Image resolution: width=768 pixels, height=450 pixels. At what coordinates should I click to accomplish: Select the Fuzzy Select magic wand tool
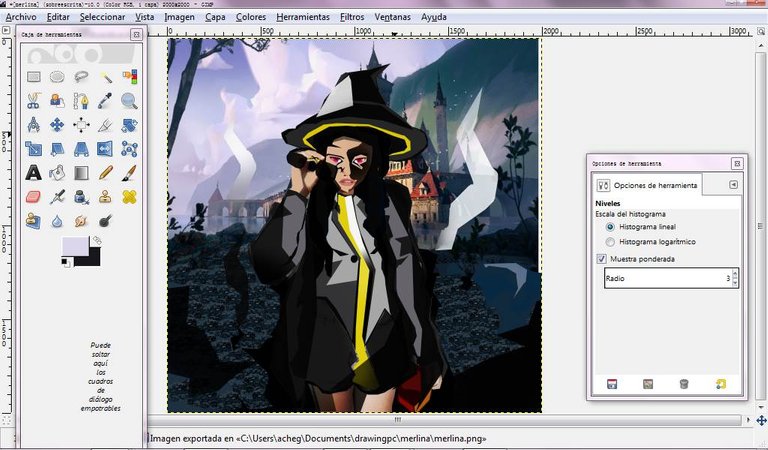pos(105,77)
